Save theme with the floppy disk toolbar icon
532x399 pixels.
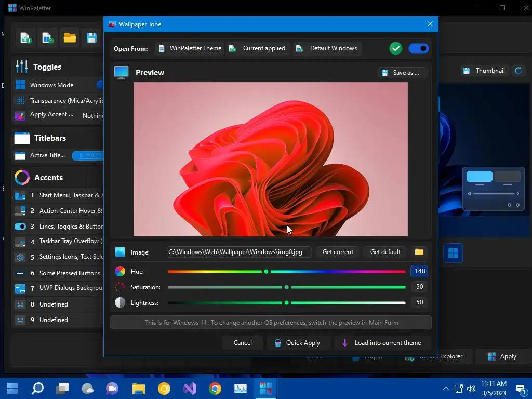(91, 37)
